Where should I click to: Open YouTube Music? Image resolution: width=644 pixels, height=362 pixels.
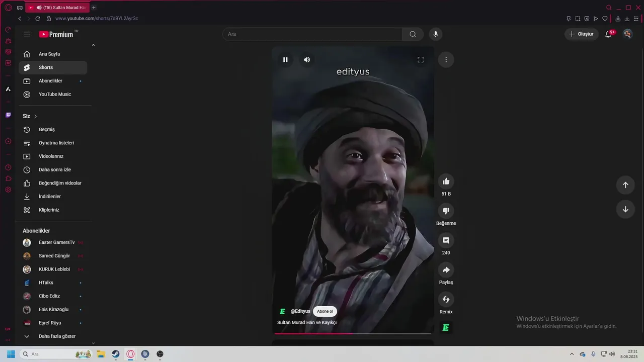[x=53, y=95]
